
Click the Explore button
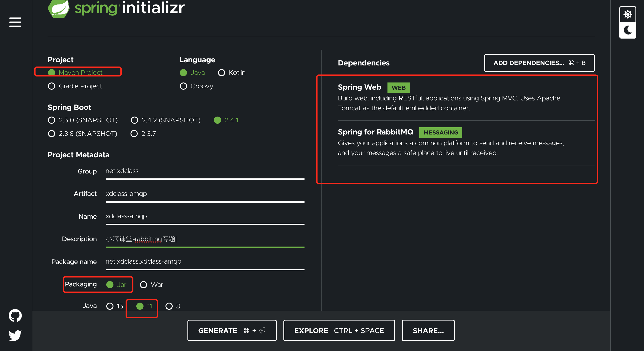click(339, 330)
